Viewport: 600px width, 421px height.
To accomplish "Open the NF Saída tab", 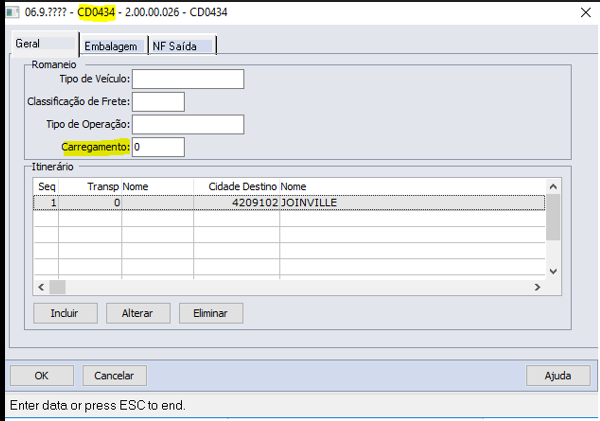I will (x=182, y=46).
